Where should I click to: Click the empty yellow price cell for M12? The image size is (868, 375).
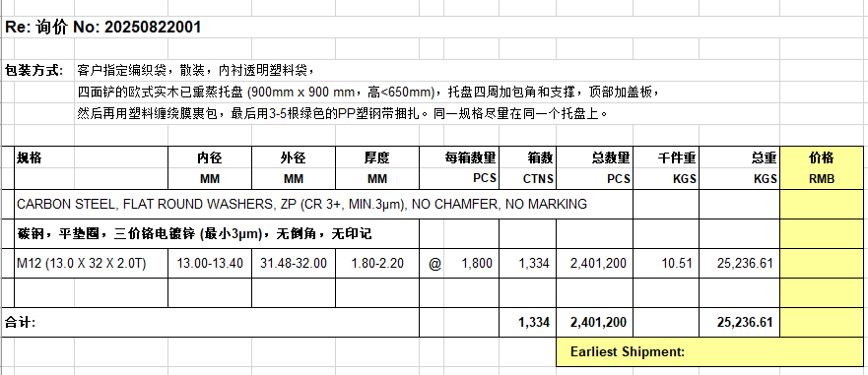821,263
